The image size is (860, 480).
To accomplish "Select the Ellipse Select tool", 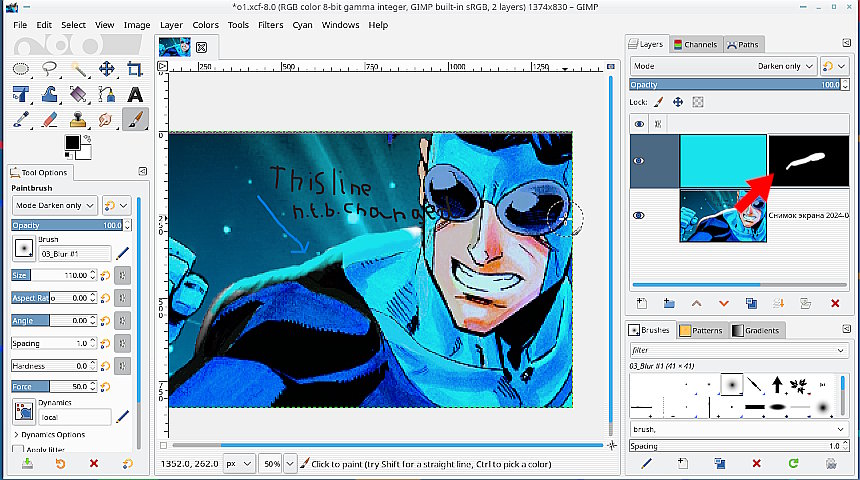I will tap(21, 69).
